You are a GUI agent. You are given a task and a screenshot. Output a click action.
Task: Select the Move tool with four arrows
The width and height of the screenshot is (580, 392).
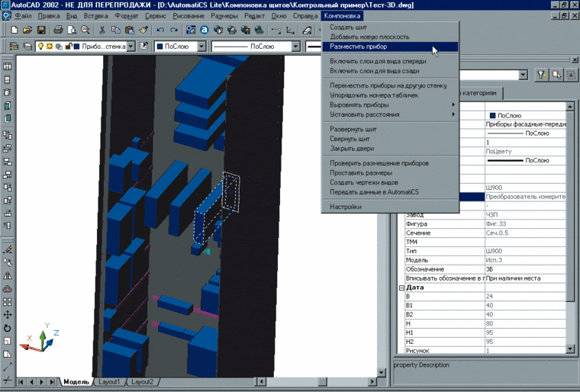pyautogui.click(x=8, y=315)
